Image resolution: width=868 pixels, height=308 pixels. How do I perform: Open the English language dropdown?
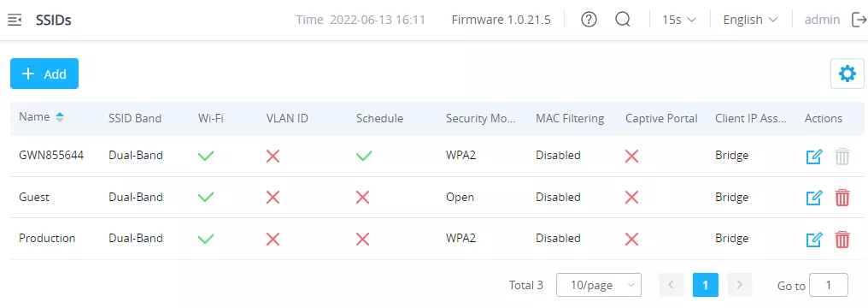(750, 20)
